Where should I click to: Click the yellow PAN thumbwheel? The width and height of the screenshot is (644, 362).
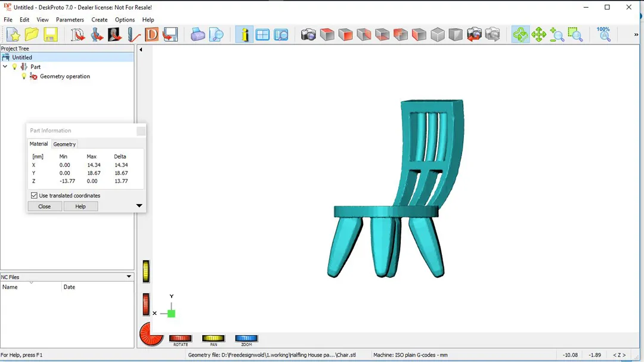213,338
